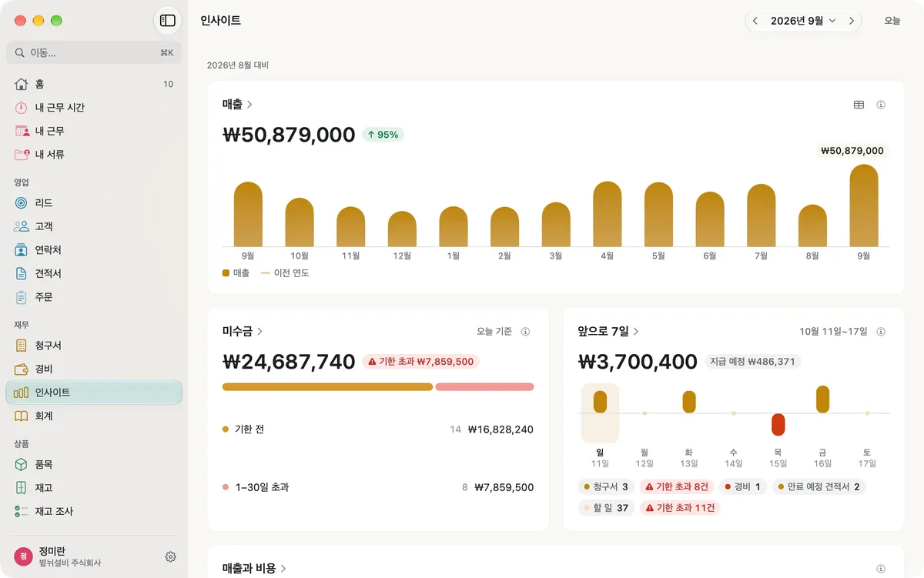
Task: Open 내 서류 folder item
Action: (x=94, y=155)
